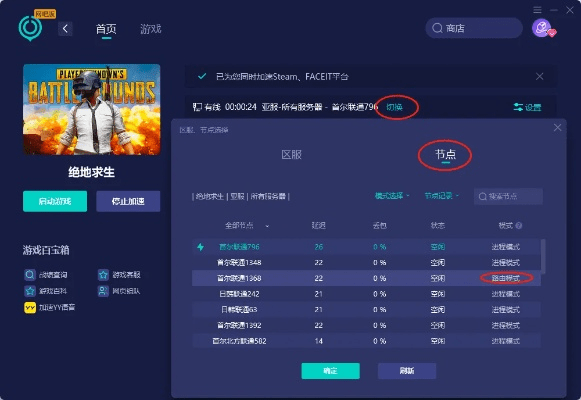Confirm with the 确定 button
Viewport: 581px width, 400px height.
click(x=331, y=371)
